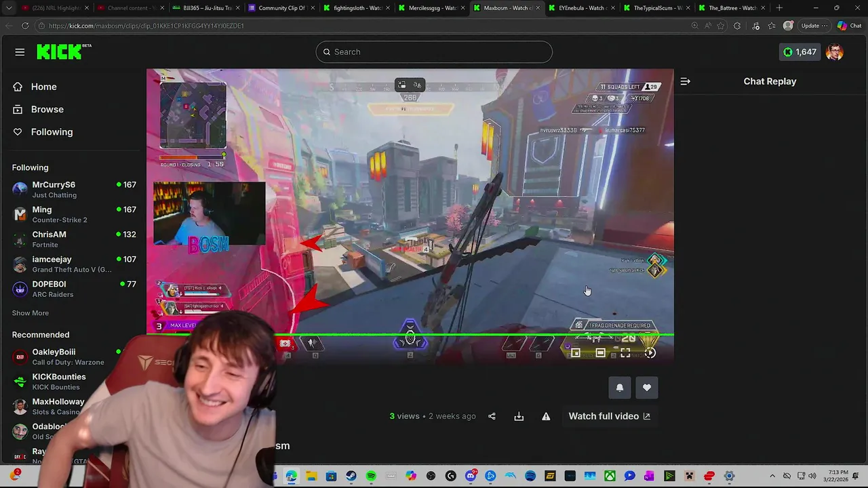Open the 1,647 Kick points balance
868x488 pixels.
[800, 52]
